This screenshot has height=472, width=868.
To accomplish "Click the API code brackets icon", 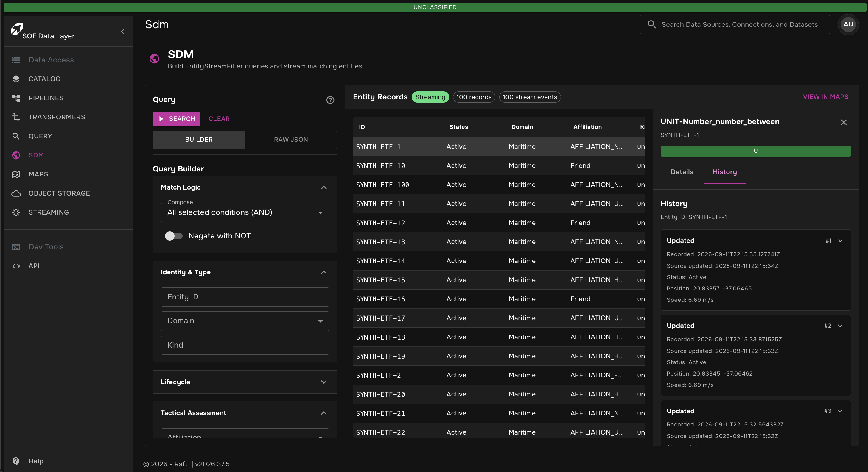I will click(16, 266).
